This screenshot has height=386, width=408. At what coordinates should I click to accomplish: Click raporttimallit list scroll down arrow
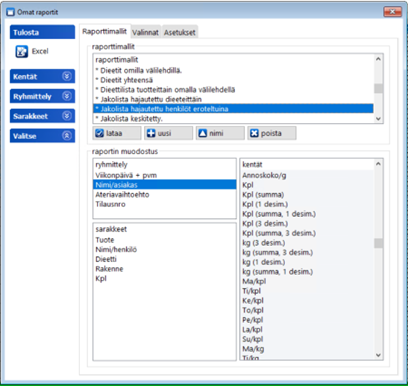click(x=378, y=119)
